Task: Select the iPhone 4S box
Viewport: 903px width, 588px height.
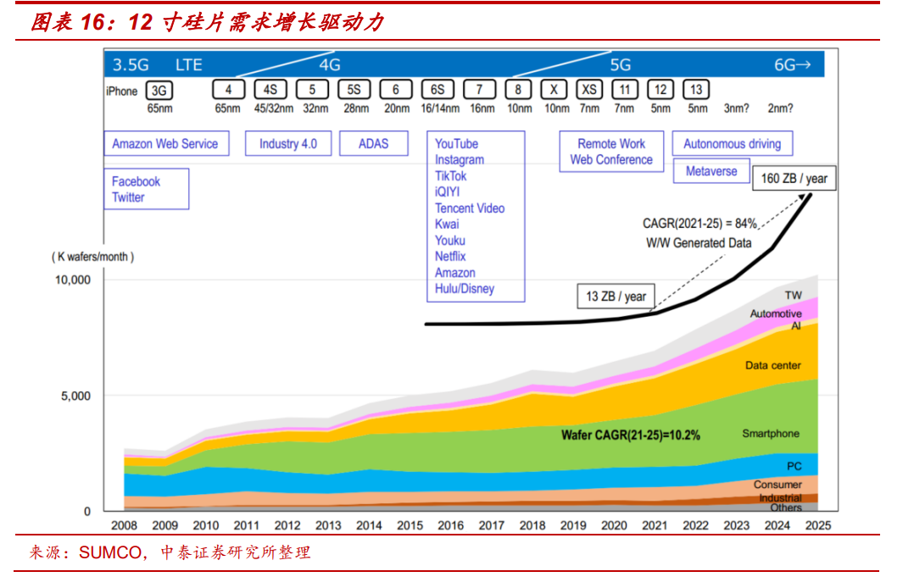Action: pyautogui.click(x=271, y=89)
